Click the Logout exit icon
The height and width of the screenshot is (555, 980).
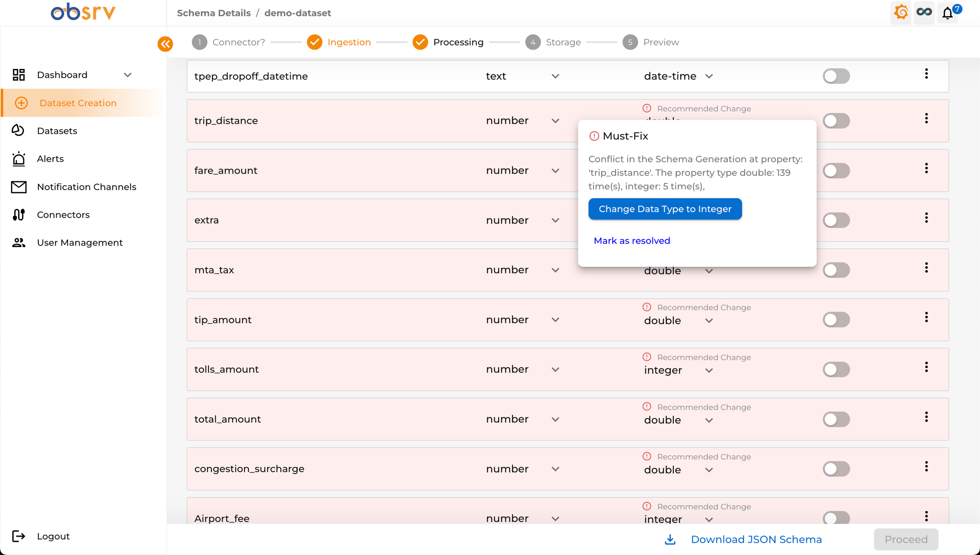point(19,536)
